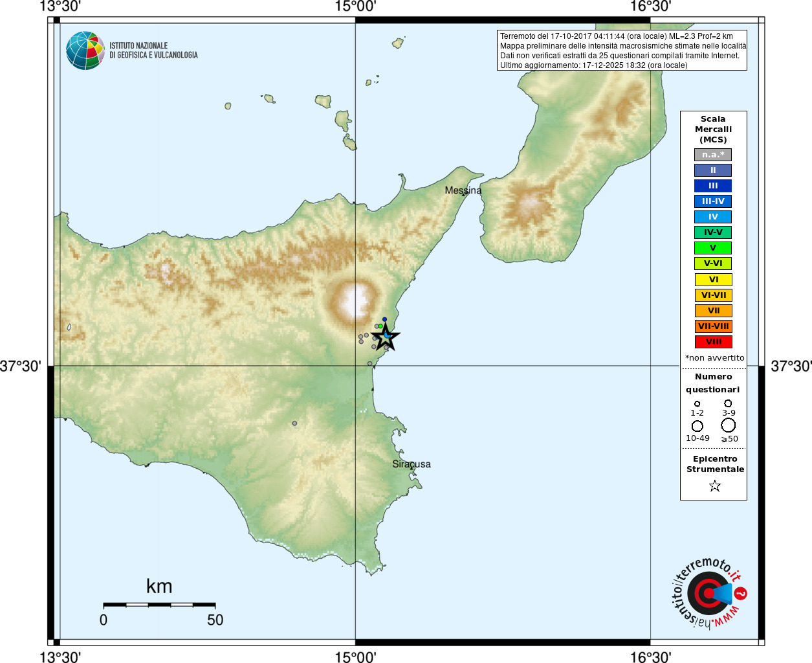Click the Messina city label
Viewport: 812px width, 663px height.
pyautogui.click(x=463, y=190)
